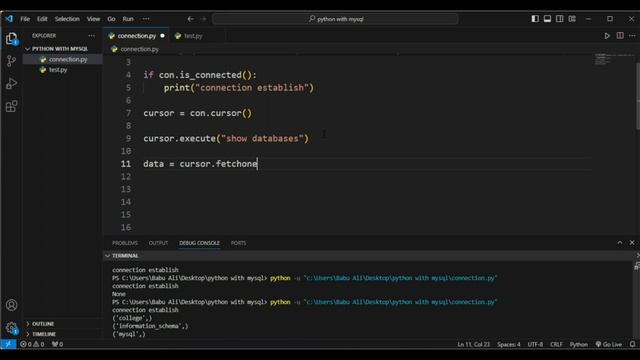This screenshot has height=360, width=640.
Task: Open the Edit menu
Action: pyautogui.click(x=42, y=19)
